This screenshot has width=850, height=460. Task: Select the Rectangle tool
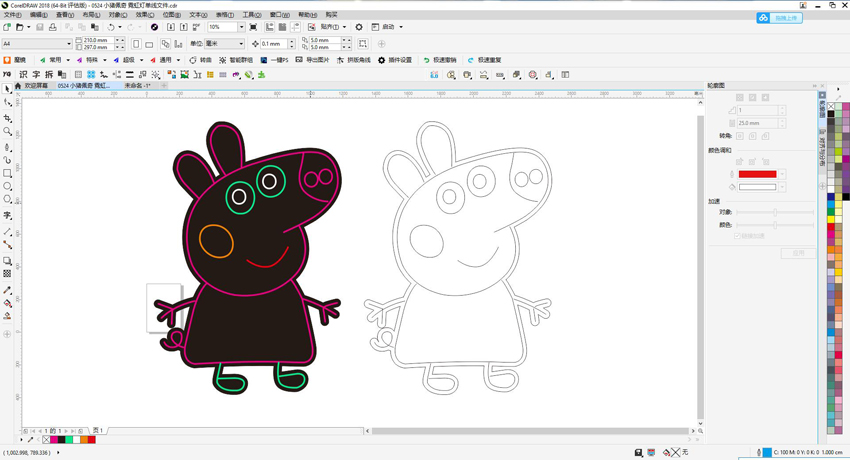click(x=7, y=173)
